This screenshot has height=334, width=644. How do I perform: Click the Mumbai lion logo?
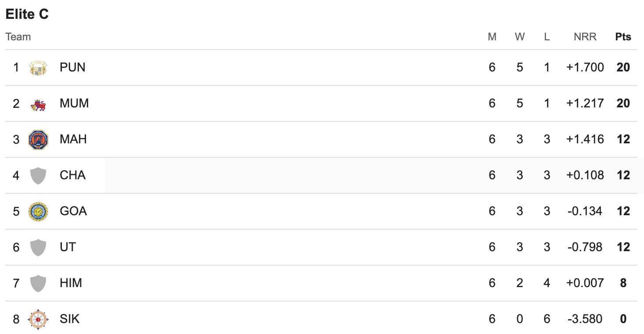38,104
